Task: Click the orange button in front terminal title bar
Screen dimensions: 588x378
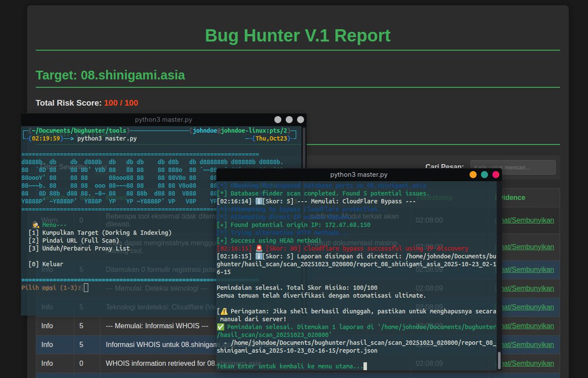Action: tap(473, 174)
